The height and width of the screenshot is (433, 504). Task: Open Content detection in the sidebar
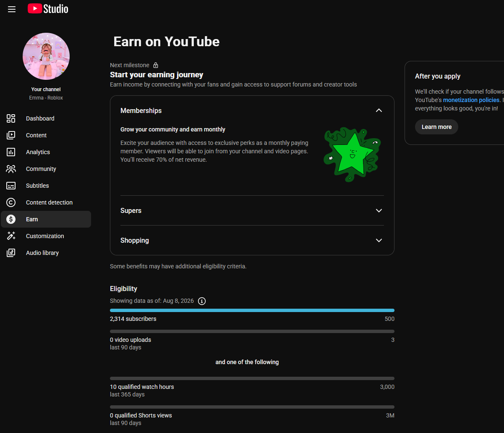click(x=46, y=202)
